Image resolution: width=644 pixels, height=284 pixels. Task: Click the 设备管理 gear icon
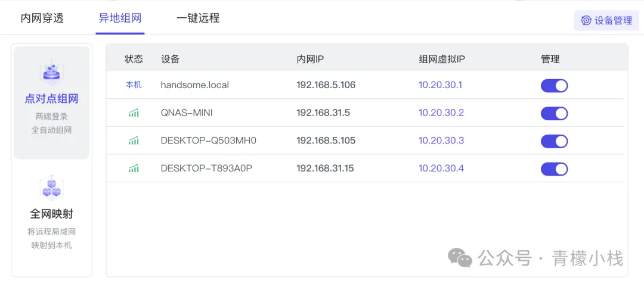(586, 20)
